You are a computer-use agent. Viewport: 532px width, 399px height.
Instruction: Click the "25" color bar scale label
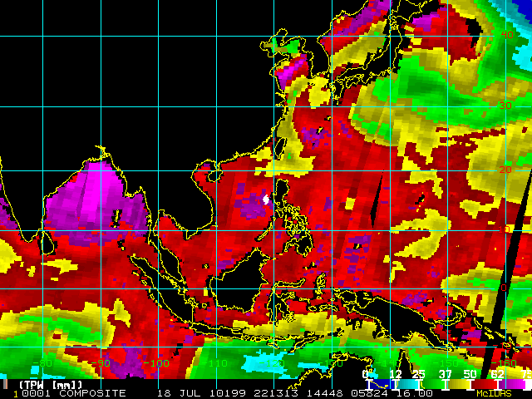419,374
